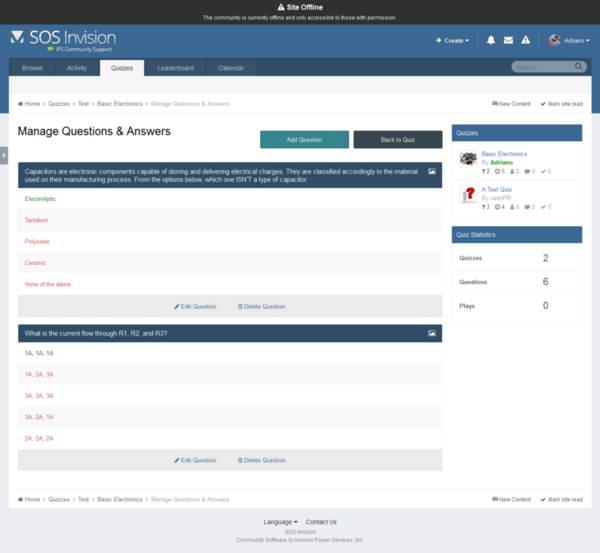Click image icon on capacitors question header
Viewport: 600px width, 553px height.
pyautogui.click(x=432, y=171)
